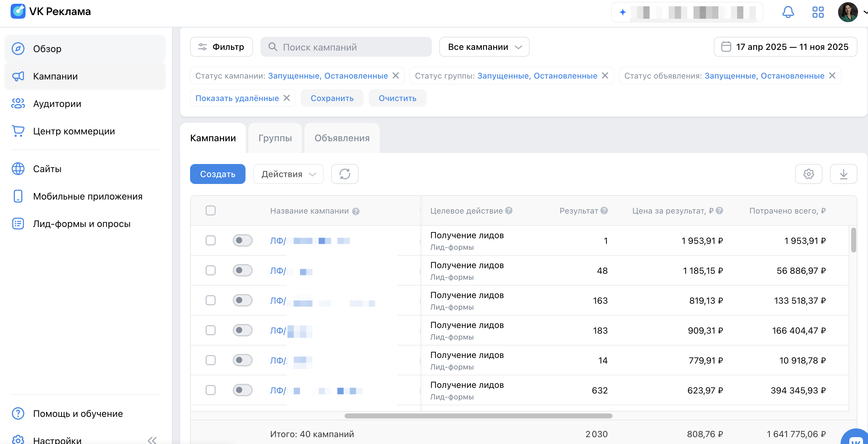The height and width of the screenshot is (444, 868).
Task: Open the date range picker
Action: coord(785,47)
